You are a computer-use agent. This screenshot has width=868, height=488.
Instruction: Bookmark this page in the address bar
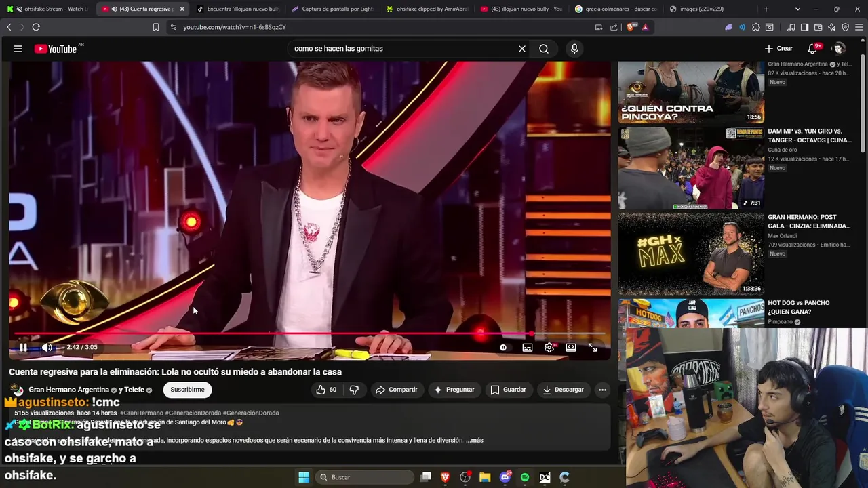(x=155, y=27)
